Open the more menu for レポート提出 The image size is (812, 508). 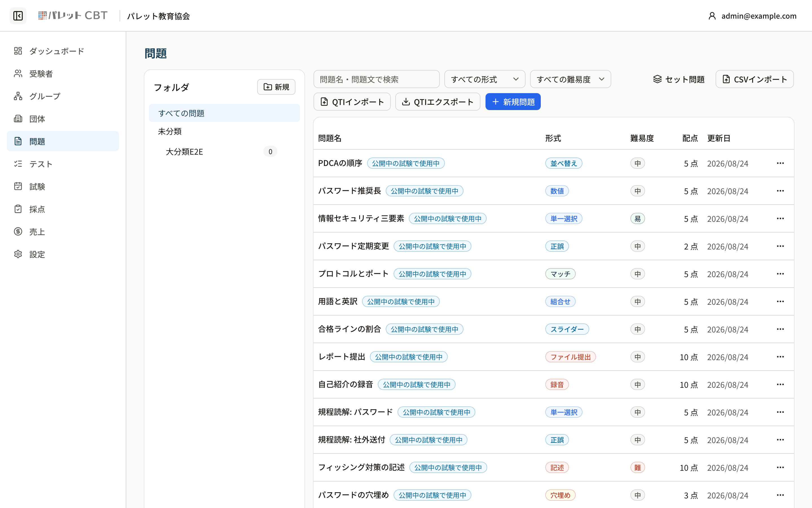[780, 357]
